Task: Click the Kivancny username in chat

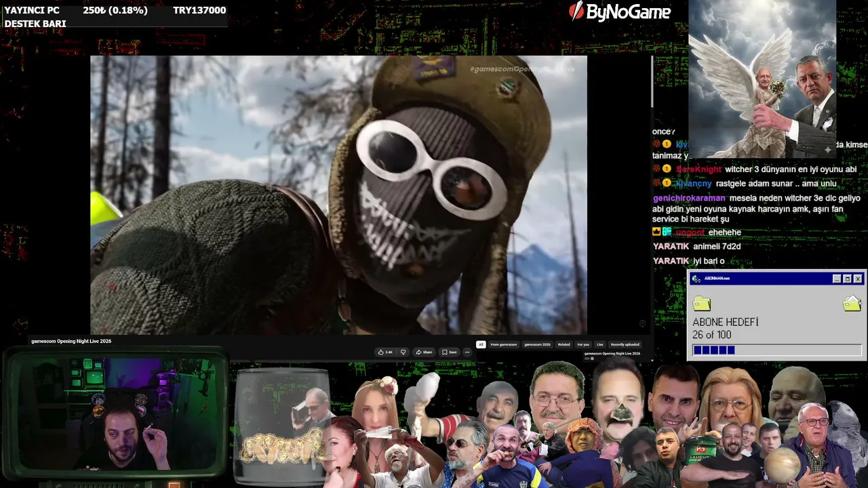Action: pyautogui.click(x=694, y=184)
